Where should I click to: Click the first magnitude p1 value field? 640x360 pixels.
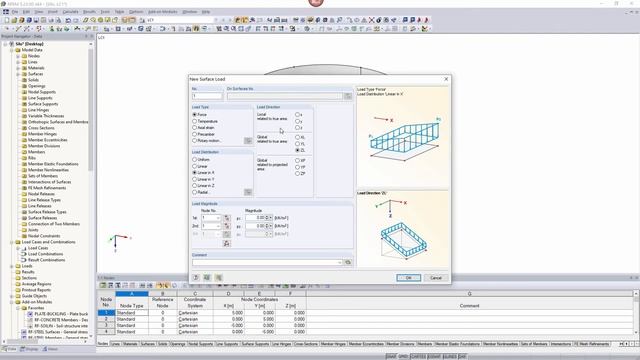click(256, 218)
